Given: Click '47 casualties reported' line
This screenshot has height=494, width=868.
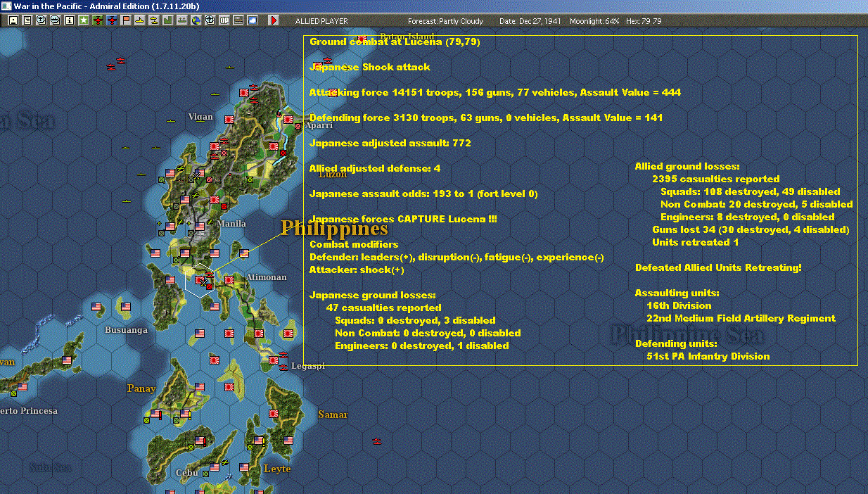Looking at the screenshot, I should [x=384, y=308].
